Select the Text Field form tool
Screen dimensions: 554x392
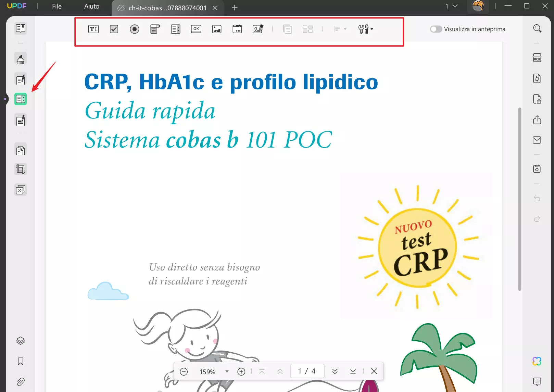(x=93, y=29)
